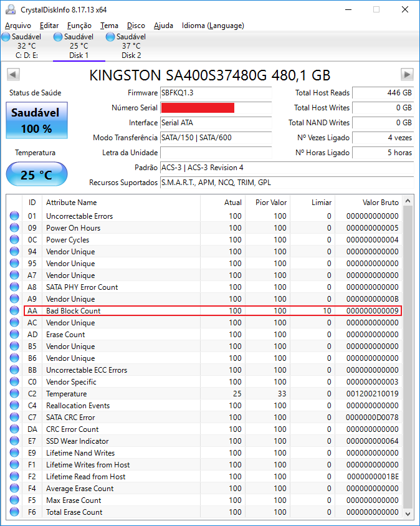This screenshot has height=526, width=420.
Task: Select the raw value 0000000D0078
Action: pyautogui.click(x=372, y=418)
